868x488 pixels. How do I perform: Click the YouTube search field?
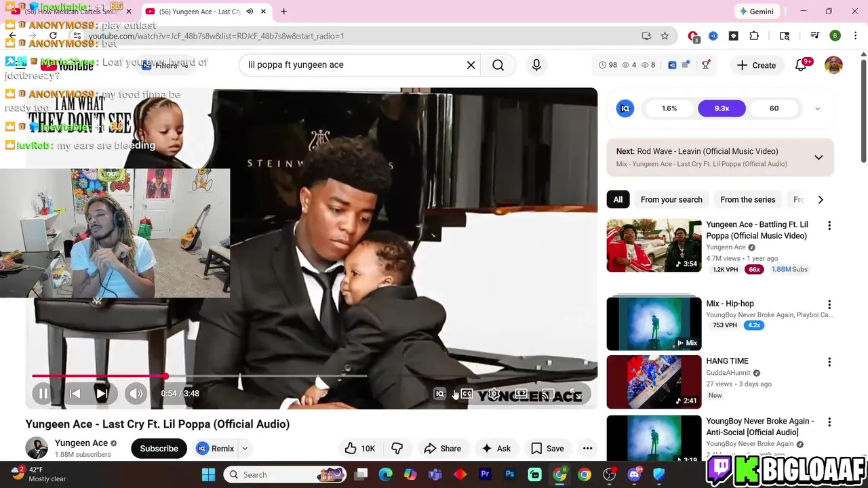pyautogui.click(x=353, y=65)
